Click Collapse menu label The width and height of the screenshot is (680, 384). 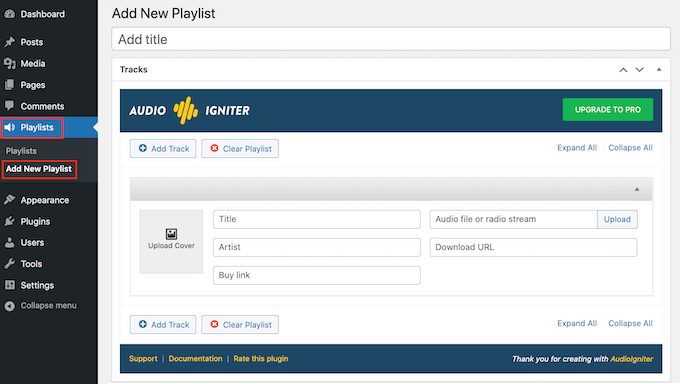pos(49,305)
